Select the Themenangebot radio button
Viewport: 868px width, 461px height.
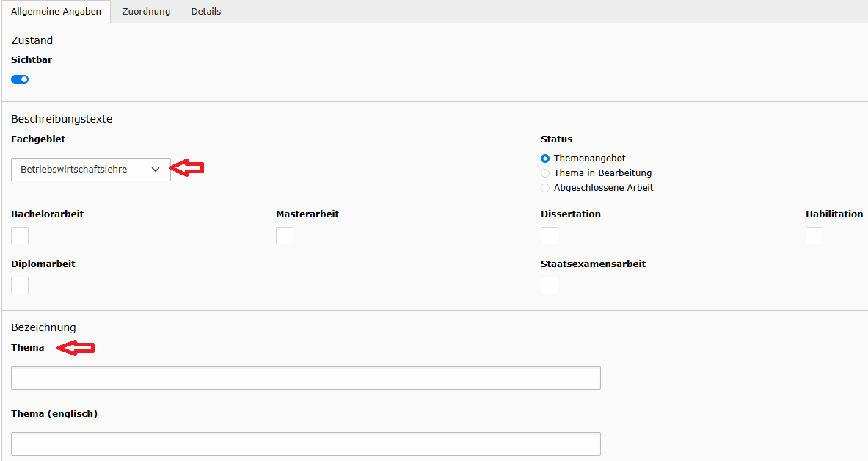coord(545,159)
